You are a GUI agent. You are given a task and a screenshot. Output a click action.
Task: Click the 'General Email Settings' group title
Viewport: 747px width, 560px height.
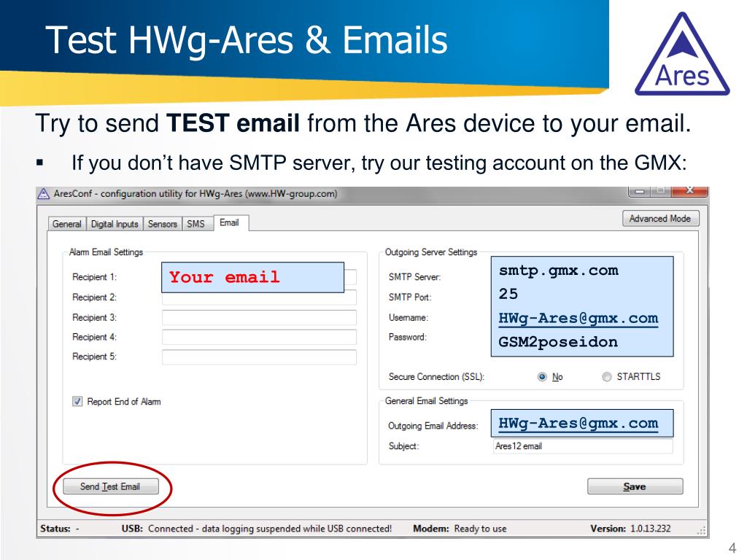[x=426, y=401]
